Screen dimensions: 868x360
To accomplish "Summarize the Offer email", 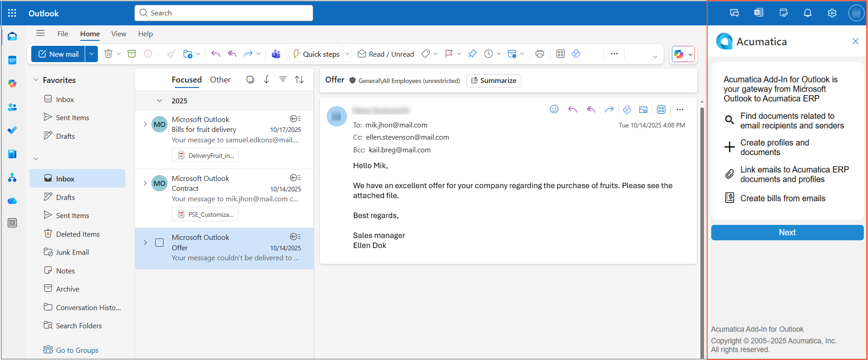I will 493,81.
